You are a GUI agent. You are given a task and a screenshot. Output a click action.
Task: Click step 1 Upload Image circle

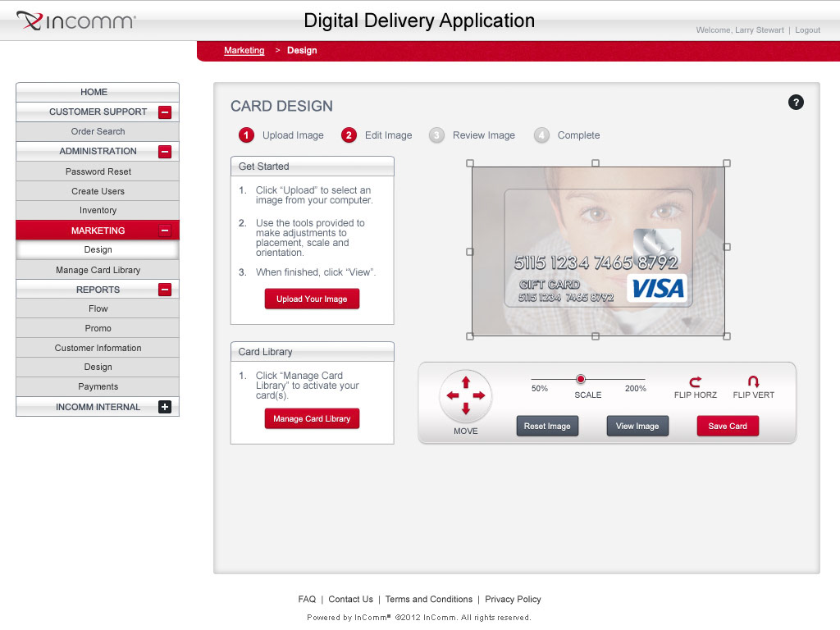(x=246, y=135)
